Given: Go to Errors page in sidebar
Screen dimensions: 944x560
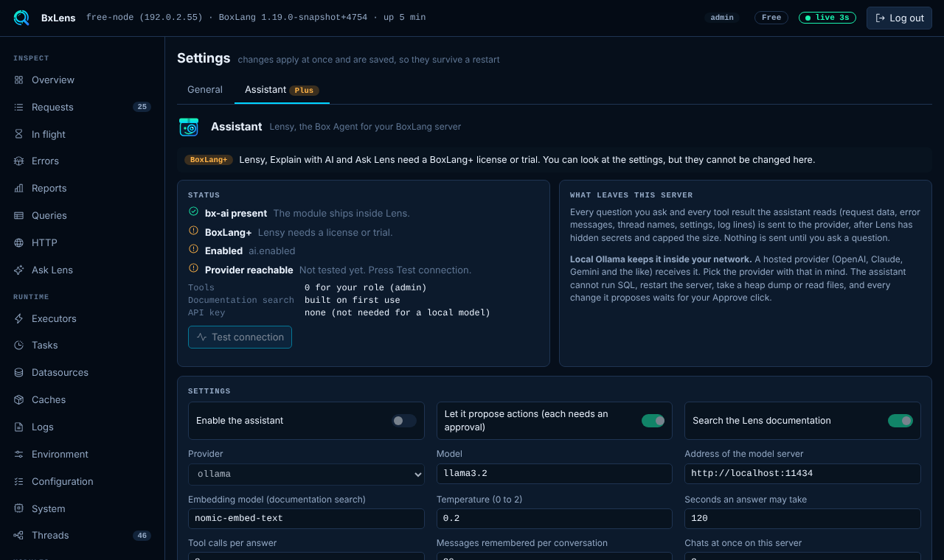Looking at the screenshot, I should pyautogui.click(x=82, y=161).
